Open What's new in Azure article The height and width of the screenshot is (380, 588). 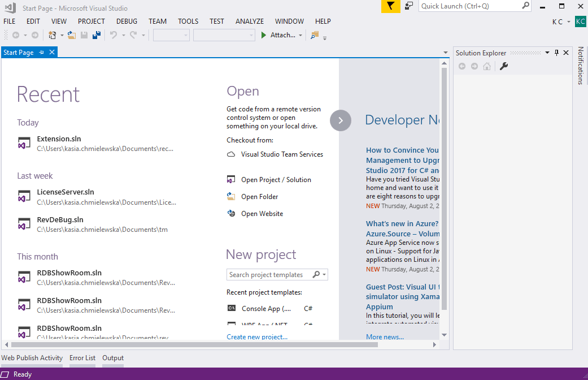point(402,228)
